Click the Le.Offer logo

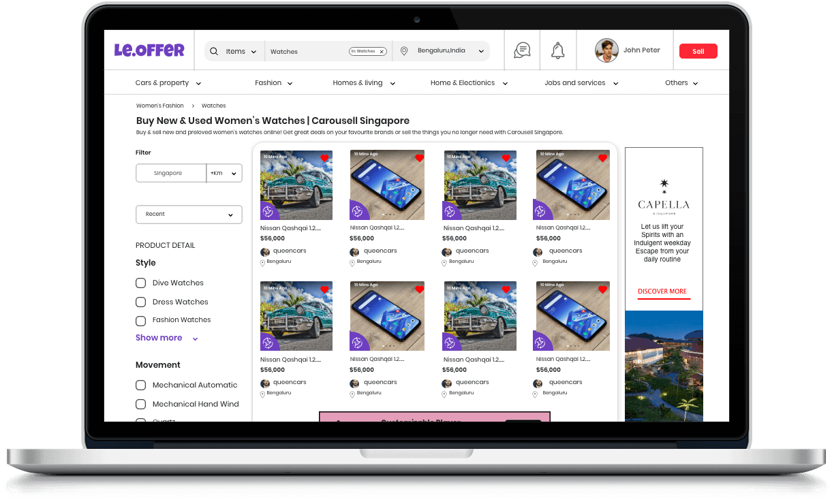149,50
